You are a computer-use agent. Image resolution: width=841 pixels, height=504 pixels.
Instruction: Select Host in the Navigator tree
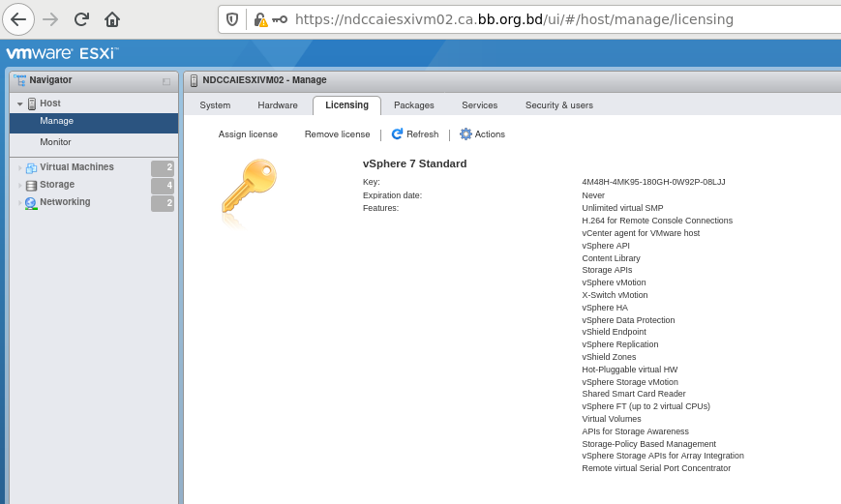[50, 103]
